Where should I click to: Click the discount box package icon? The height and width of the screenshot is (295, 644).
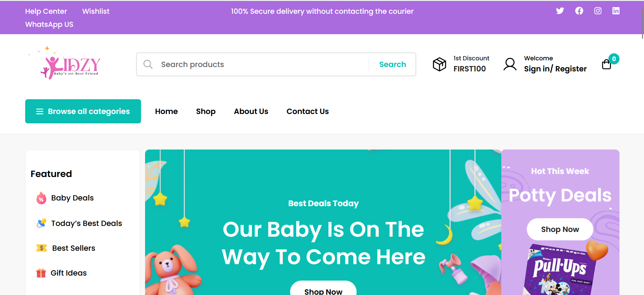[439, 64]
